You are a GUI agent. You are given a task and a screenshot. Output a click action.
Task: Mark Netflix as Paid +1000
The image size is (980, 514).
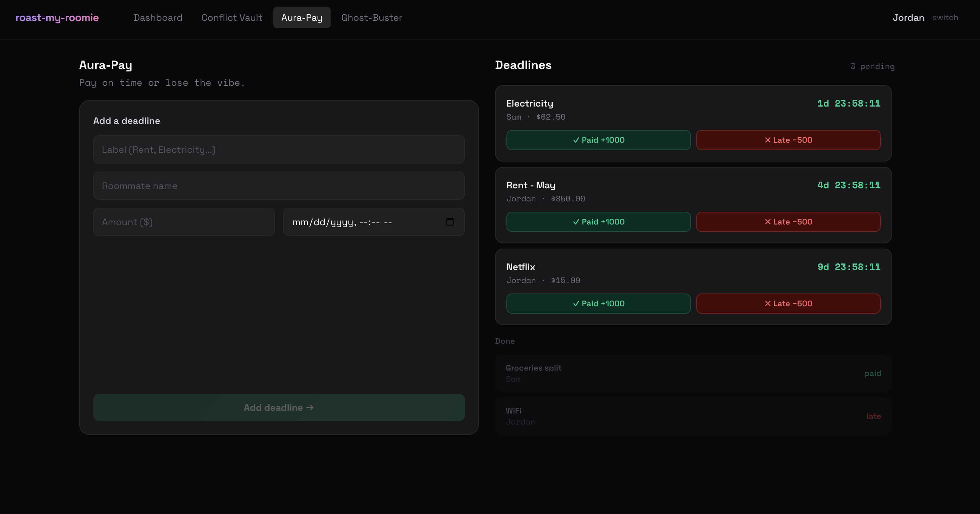tap(598, 303)
